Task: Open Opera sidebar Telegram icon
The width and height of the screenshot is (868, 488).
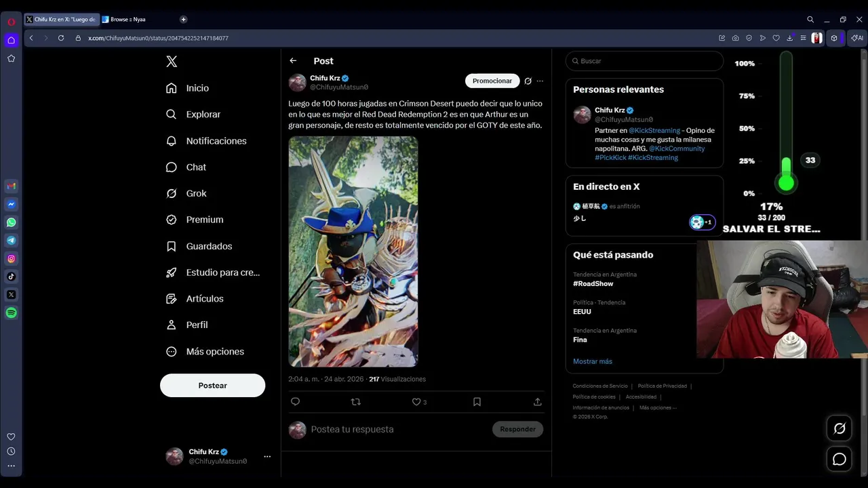Action: [12, 241]
